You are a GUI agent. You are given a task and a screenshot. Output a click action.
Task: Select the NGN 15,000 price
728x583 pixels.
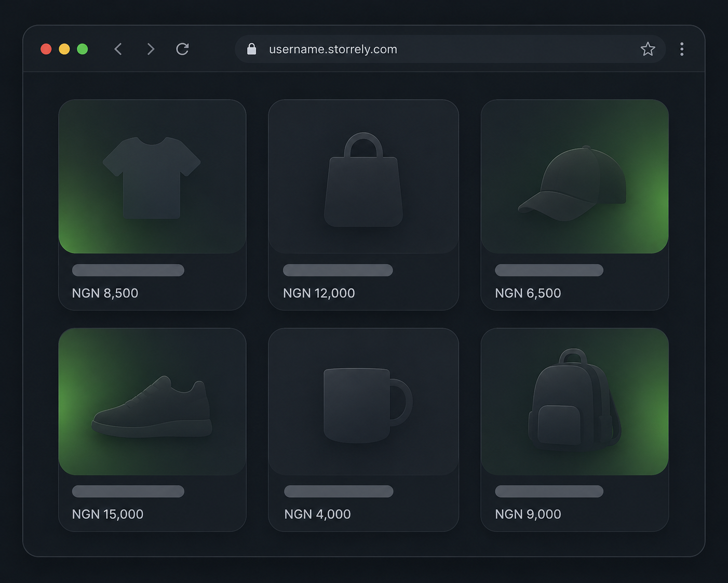click(x=107, y=514)
